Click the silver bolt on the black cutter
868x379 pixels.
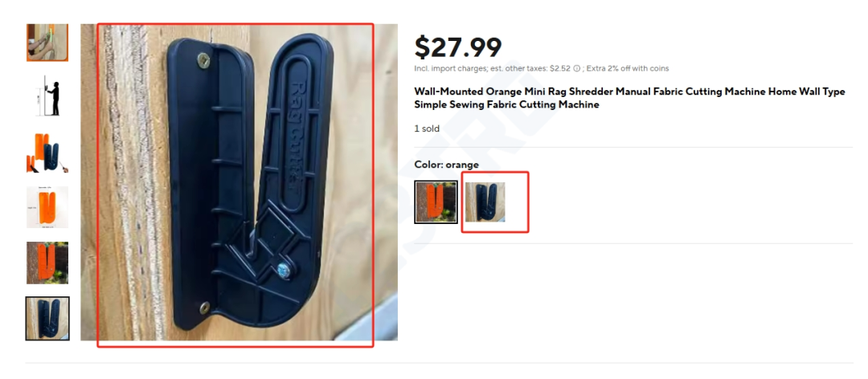283,271
